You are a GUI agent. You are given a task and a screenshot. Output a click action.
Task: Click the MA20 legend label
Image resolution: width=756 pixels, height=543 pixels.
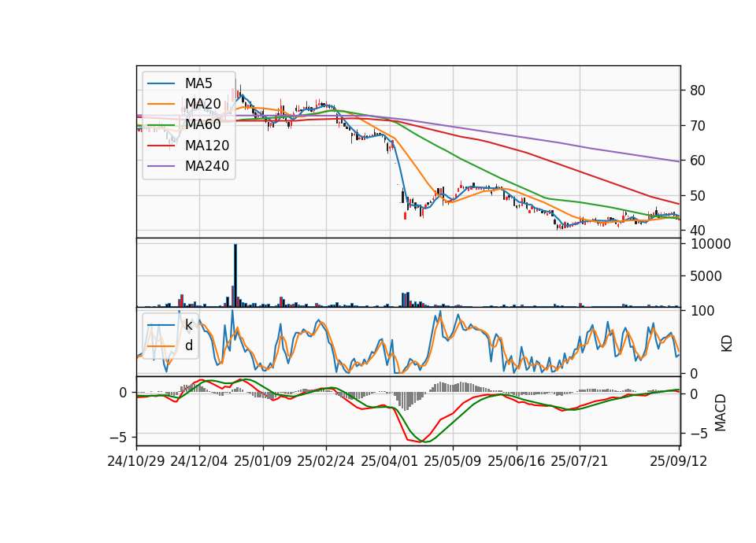202,104
